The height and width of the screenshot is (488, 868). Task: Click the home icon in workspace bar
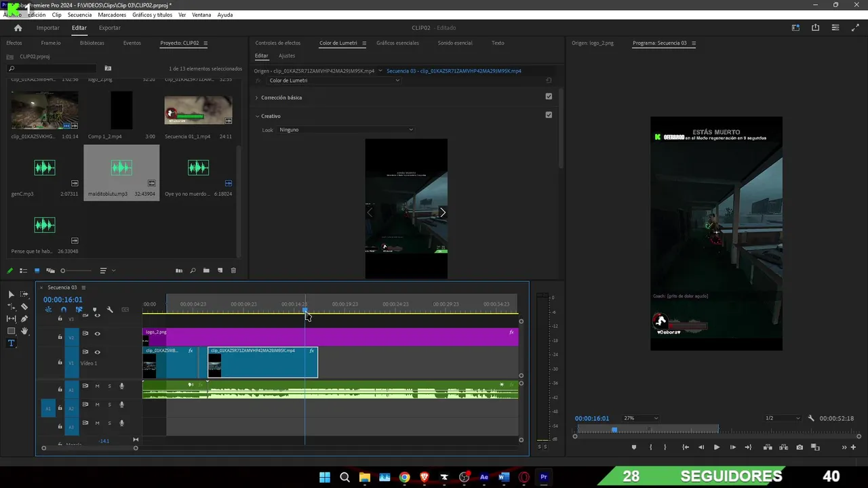18,28
